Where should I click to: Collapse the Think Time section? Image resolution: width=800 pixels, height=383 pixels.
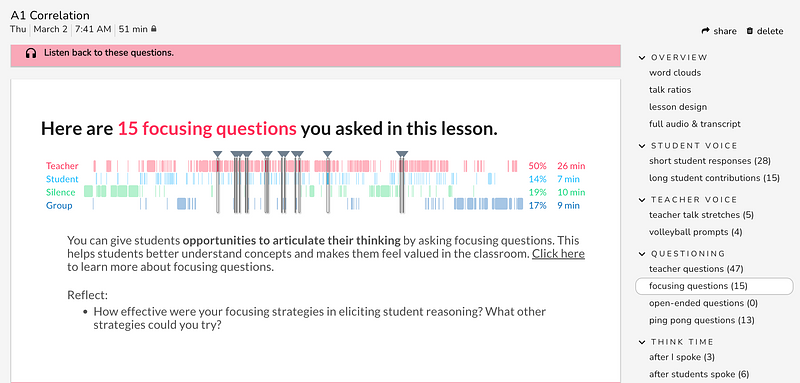click(642, 342)
